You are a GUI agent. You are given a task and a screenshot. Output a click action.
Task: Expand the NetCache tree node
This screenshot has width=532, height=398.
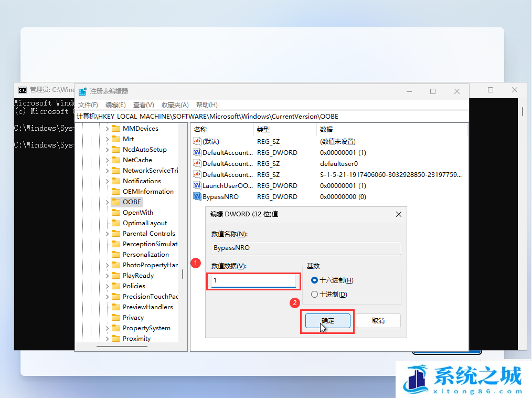(107, 160)
